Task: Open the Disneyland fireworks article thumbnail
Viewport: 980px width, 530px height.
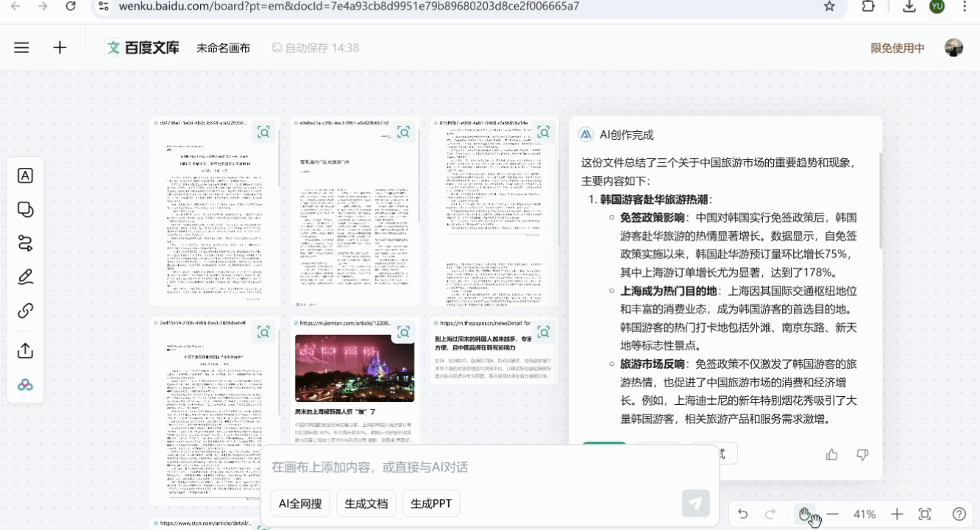Action: (x=355, y=368)
